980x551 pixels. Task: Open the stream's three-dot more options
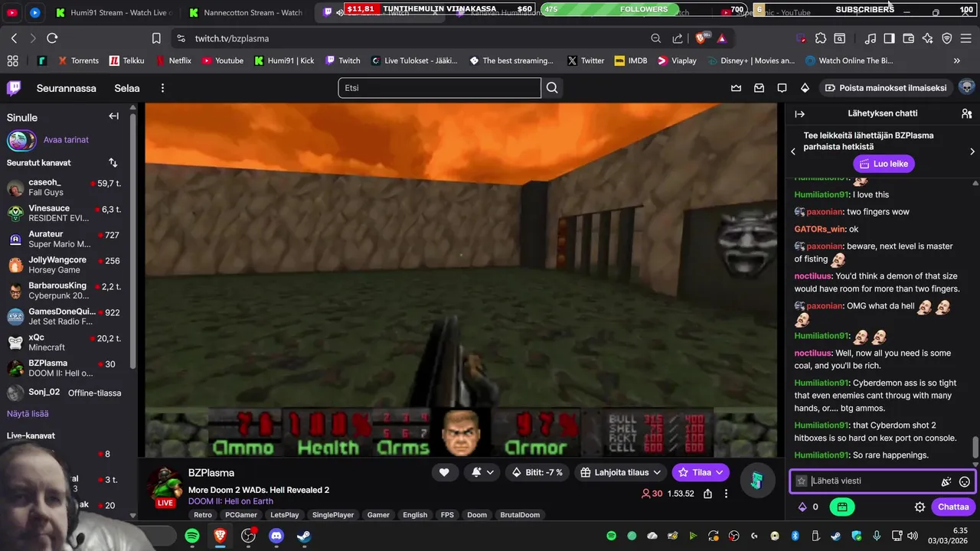coord(726,494)
